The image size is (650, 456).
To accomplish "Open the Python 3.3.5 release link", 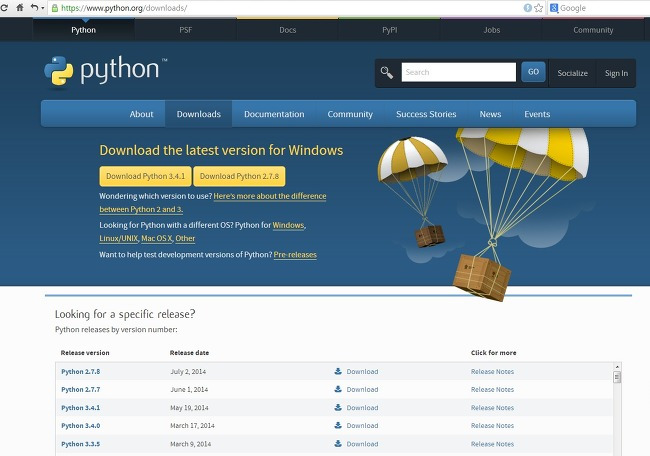I will pos(80,444).
